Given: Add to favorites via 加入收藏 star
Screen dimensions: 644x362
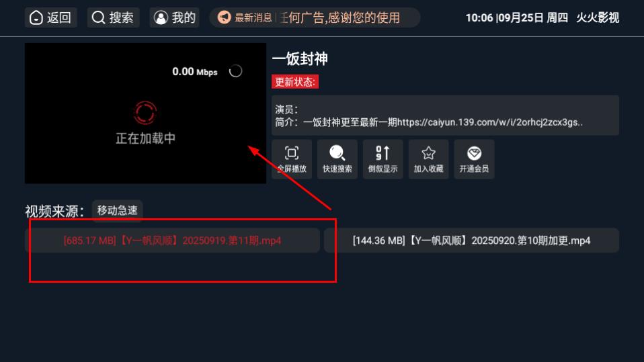Looking at the screenshot, I should click(x=428, y=159).
